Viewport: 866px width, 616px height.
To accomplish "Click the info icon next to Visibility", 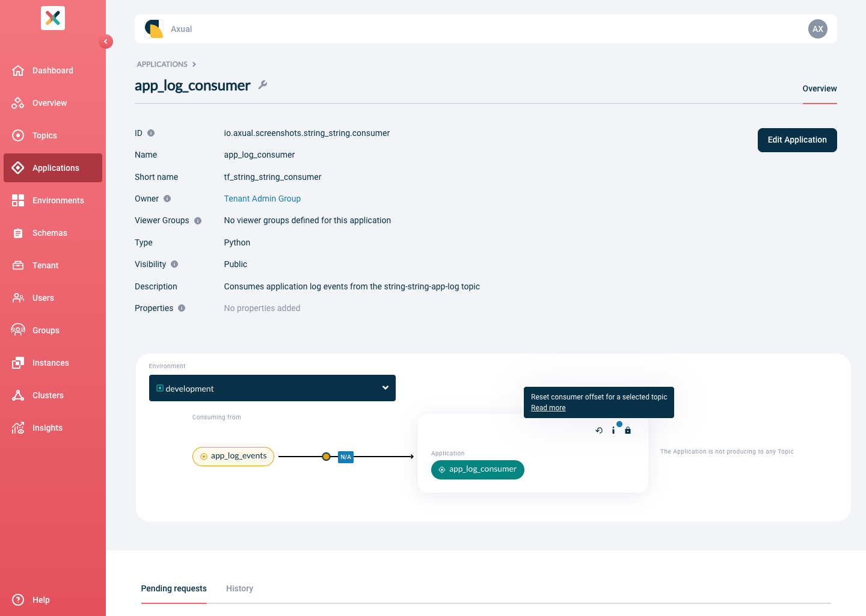I will coord(174,264).
